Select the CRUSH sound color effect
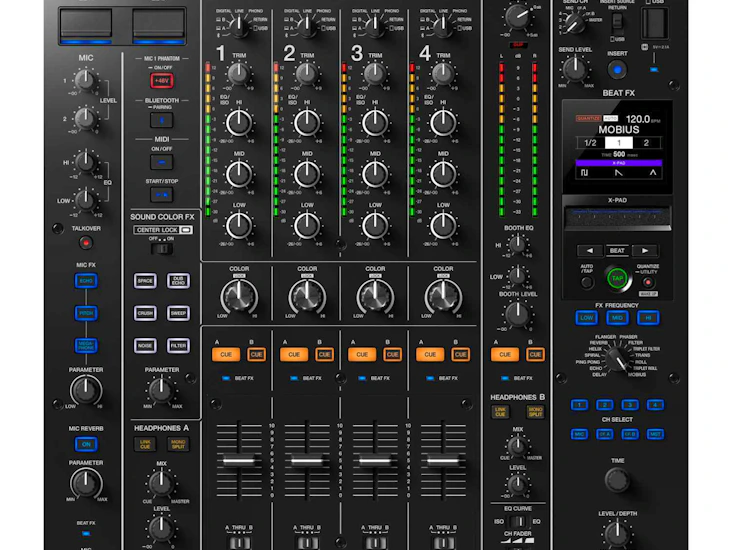 point(145,313)
